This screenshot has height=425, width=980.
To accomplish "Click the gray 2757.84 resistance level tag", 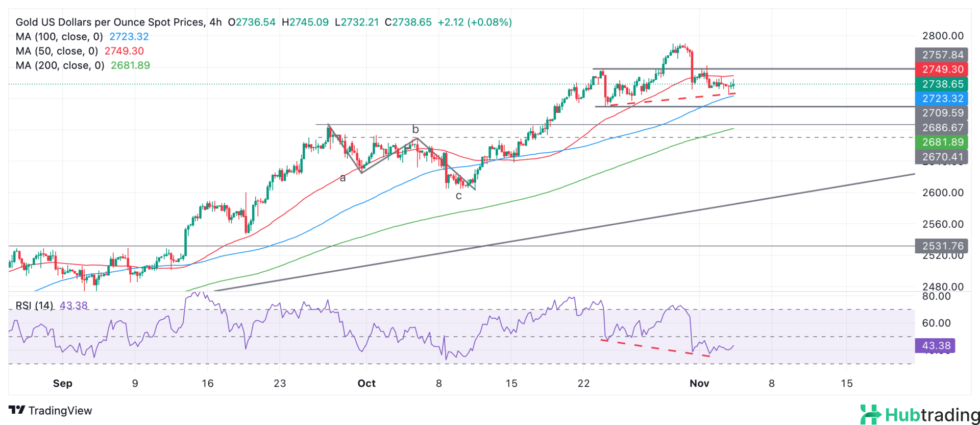I will 942,55.
